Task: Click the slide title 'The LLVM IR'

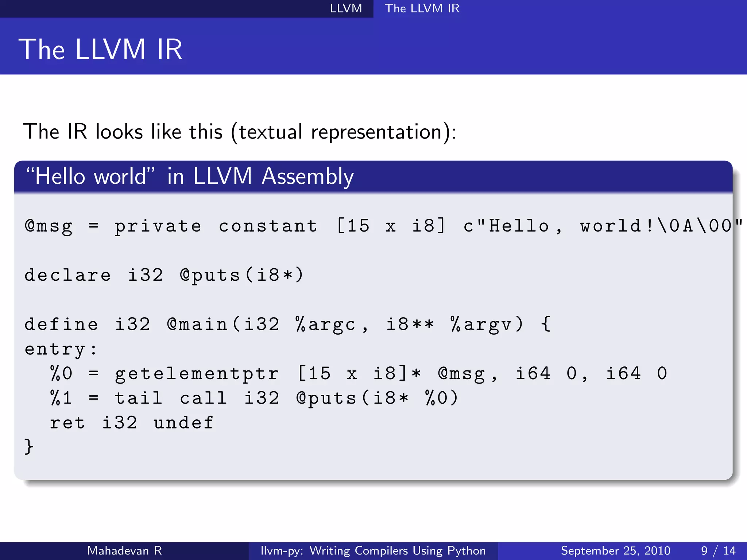Action: pos(100,50)
